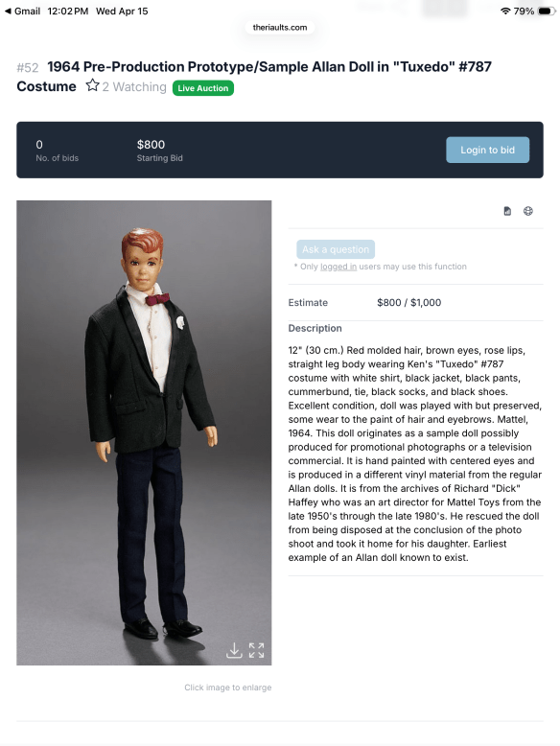The image size is (560, 746).
Task: Click the green Live Auction badge
Action: pos(203,88)
